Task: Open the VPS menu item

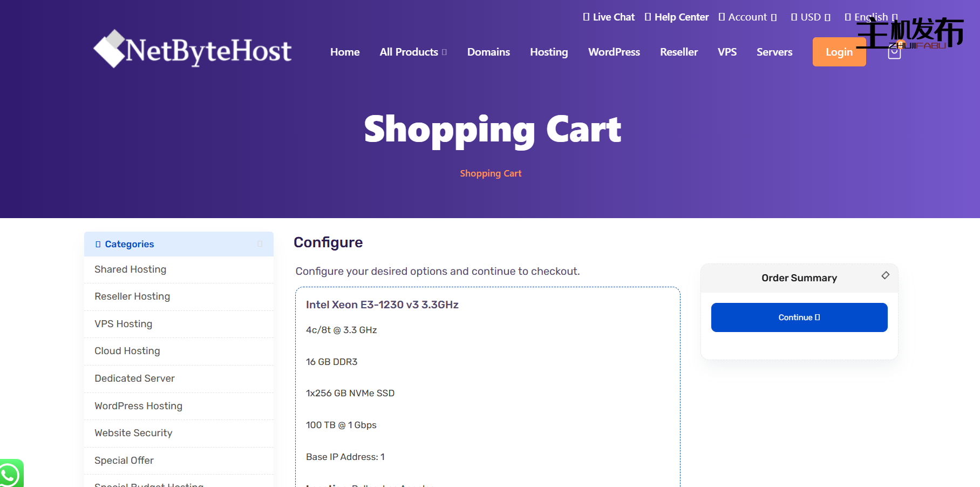Action: (x=727, y=52)
